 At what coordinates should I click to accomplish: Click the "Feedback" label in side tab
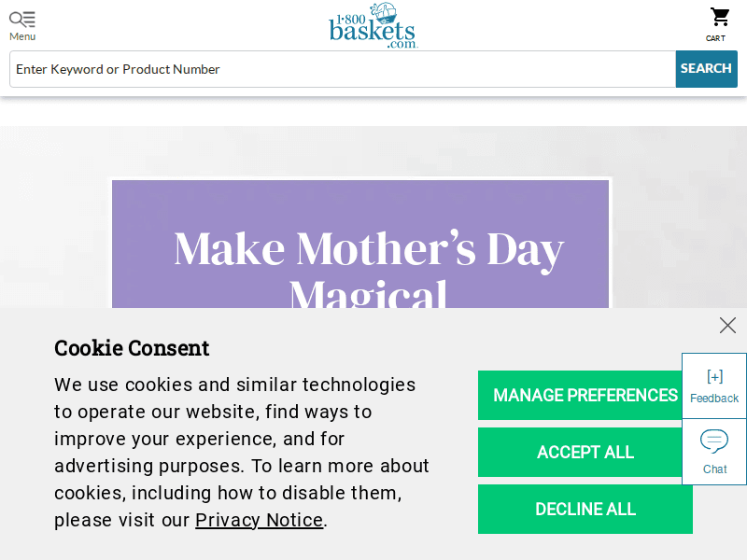[714, 399]
